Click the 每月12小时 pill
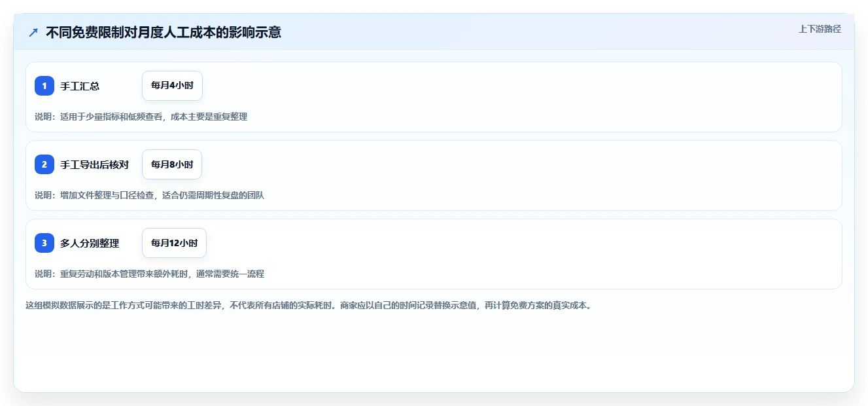 click(x=174, y=243)
